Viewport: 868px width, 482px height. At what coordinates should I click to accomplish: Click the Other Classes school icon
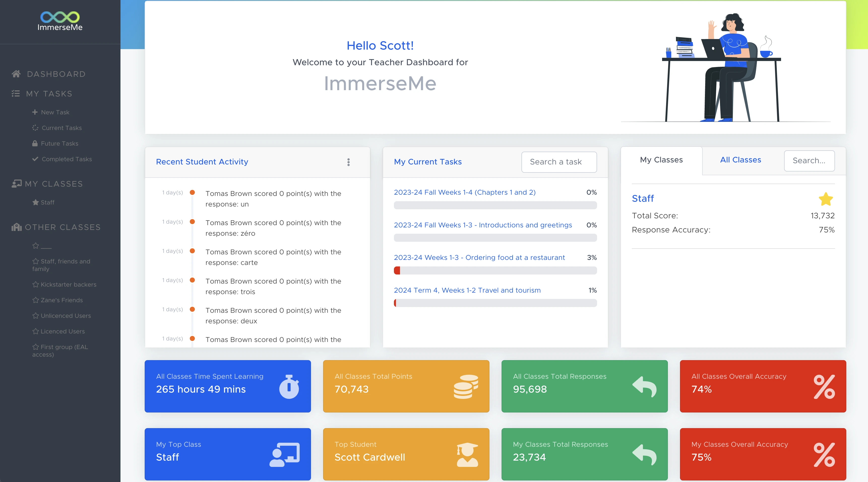tap(17, 227)
